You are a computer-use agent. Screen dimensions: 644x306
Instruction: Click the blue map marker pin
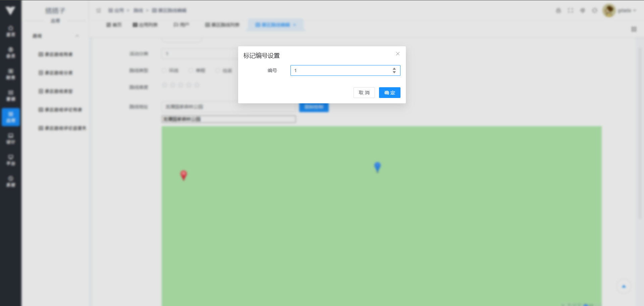click(x=377, y=166)
